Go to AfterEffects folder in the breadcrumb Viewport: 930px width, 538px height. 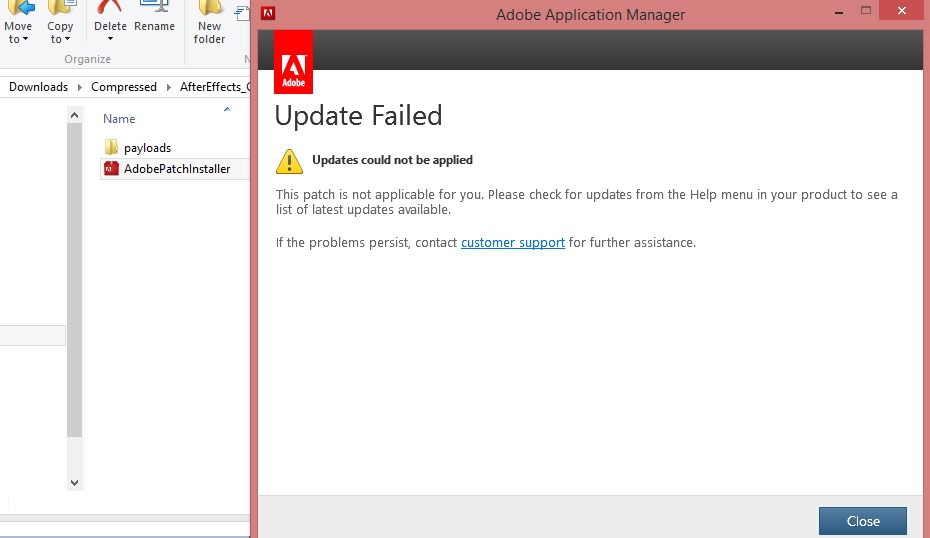click(215, 87)
